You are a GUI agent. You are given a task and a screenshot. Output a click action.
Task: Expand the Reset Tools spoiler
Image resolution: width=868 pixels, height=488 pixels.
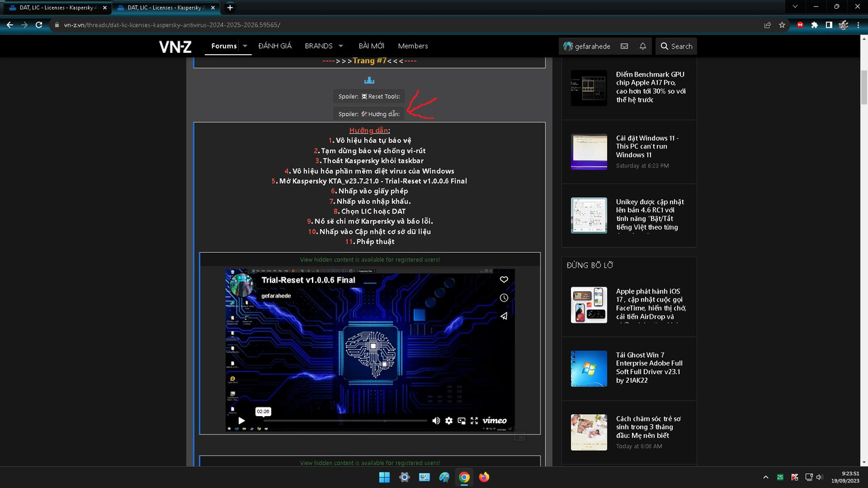pos(369,96)
